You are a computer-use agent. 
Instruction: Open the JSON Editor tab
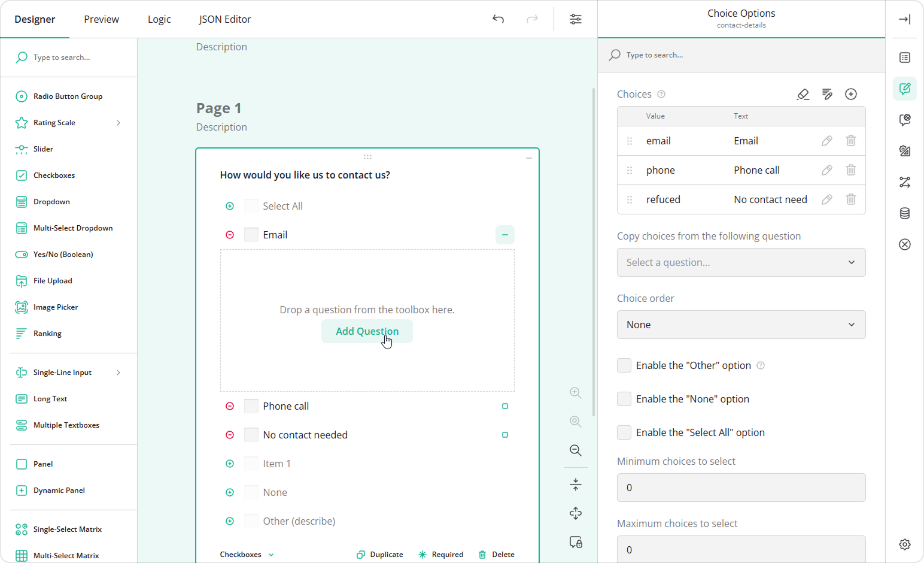coord(225,19)
